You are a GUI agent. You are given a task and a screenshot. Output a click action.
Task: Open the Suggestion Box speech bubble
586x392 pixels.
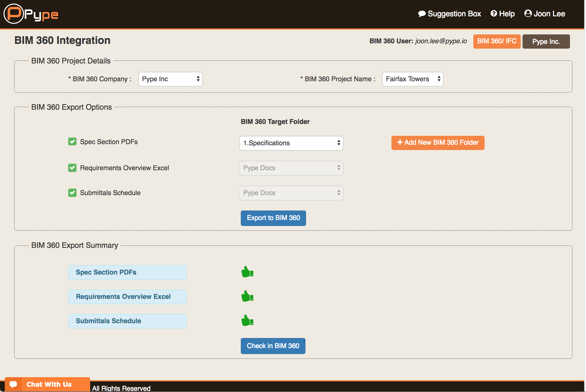422,14
